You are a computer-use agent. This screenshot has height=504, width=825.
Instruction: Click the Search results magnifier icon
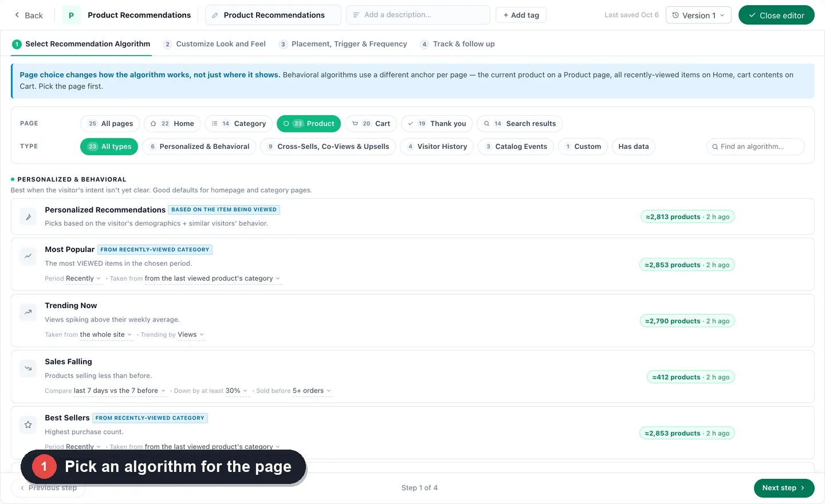point(486,124)
